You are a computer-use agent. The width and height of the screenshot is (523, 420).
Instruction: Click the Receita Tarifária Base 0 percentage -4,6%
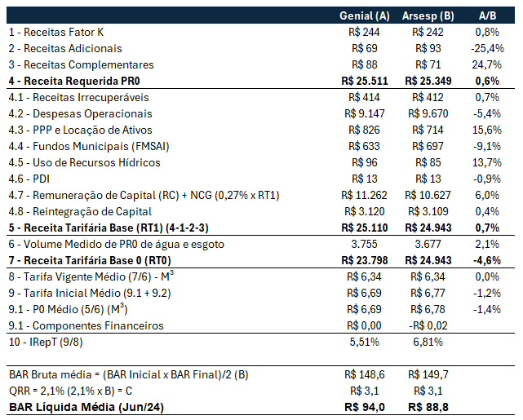pyautogui.click(x=487, y=261)
